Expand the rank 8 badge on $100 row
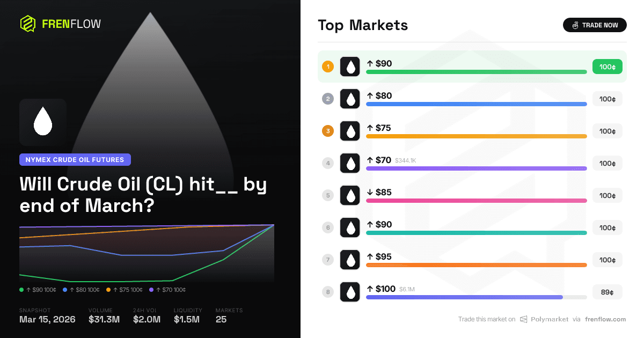Viewport: 644px width, 338px height. click(328, 292)
